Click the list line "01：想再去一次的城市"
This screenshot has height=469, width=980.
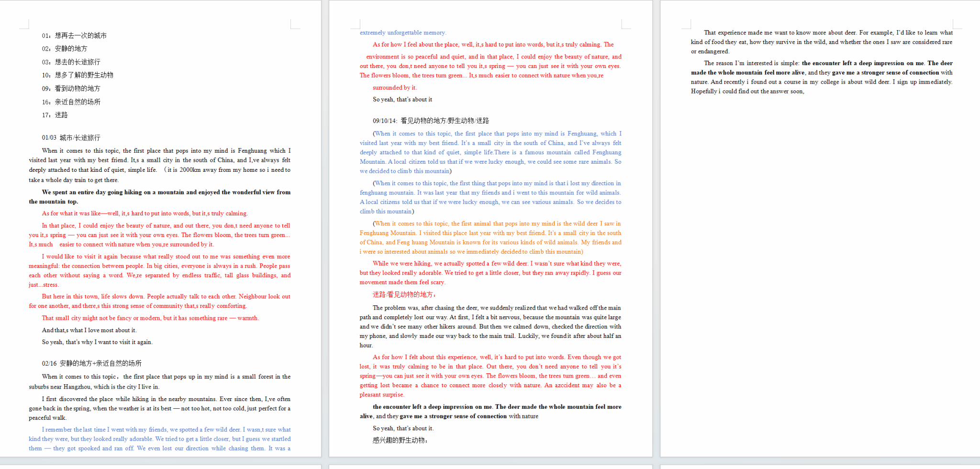pyautogui.click(x=74, y=35)
